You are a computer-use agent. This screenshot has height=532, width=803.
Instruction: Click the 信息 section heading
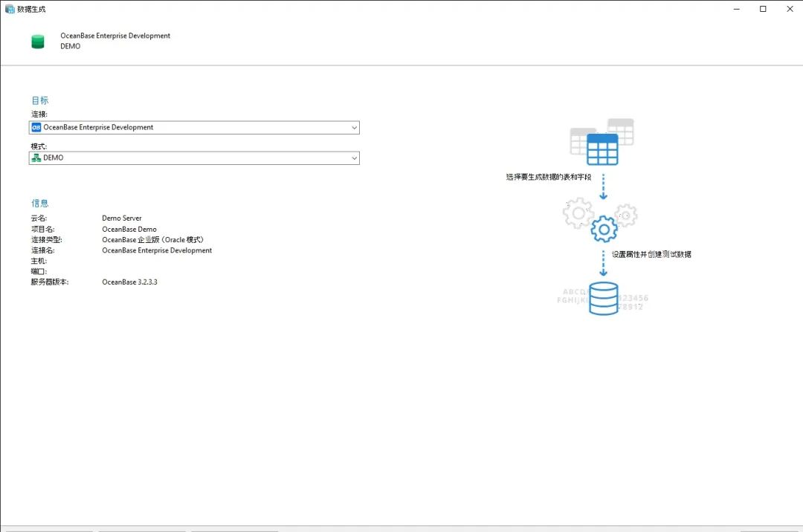[40, 203]
